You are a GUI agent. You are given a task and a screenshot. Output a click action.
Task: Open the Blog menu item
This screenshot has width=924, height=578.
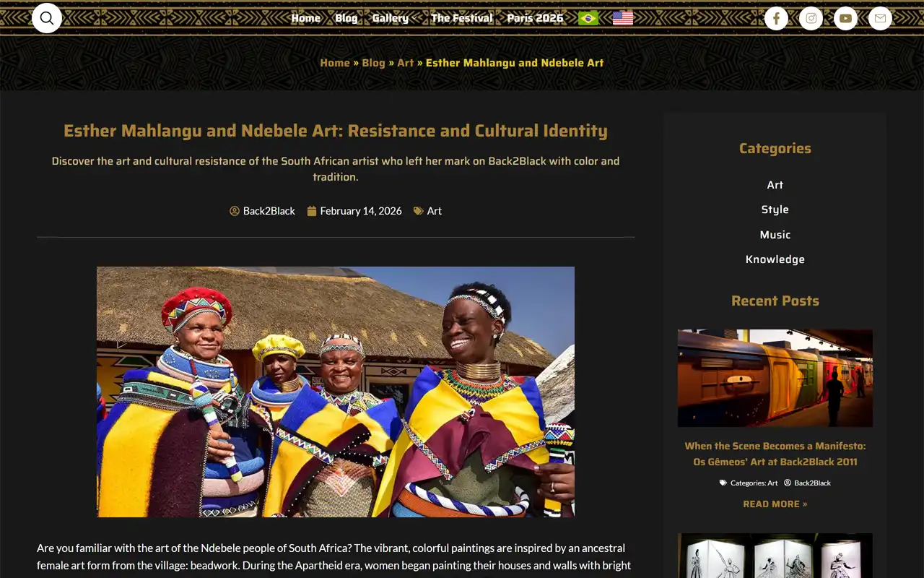click(x=346, y=18)
